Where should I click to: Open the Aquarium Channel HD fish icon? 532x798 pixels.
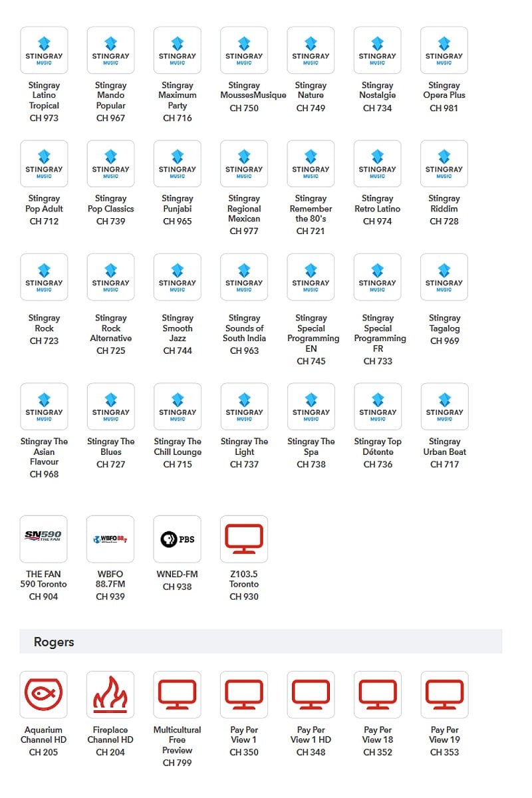click(x=44, y=694)
